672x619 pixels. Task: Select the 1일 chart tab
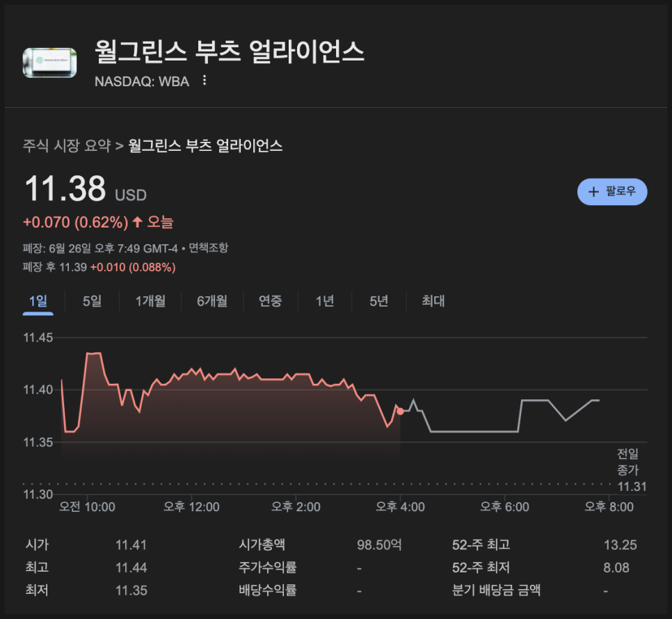[38, 301]
